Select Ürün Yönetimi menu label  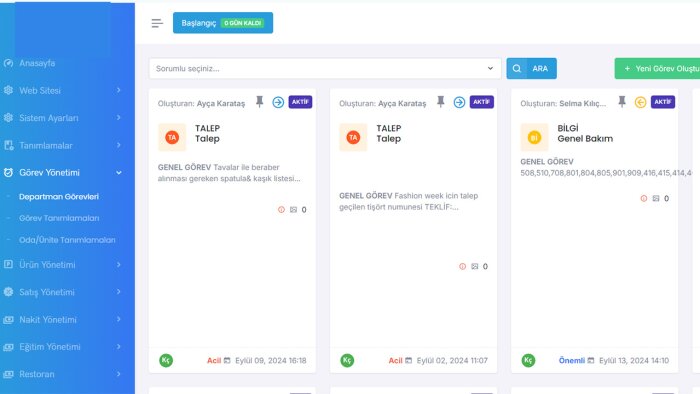(47, 265)
